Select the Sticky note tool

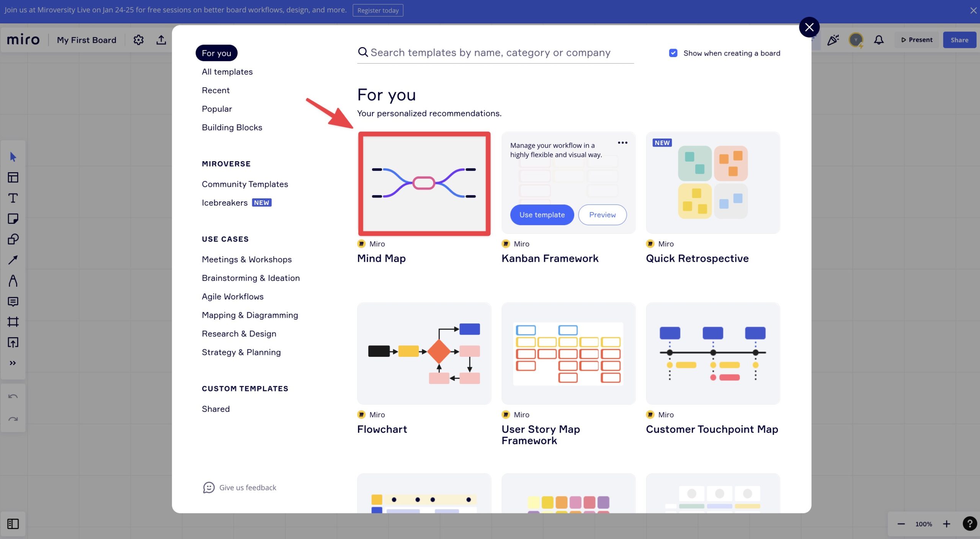(13, 219)
